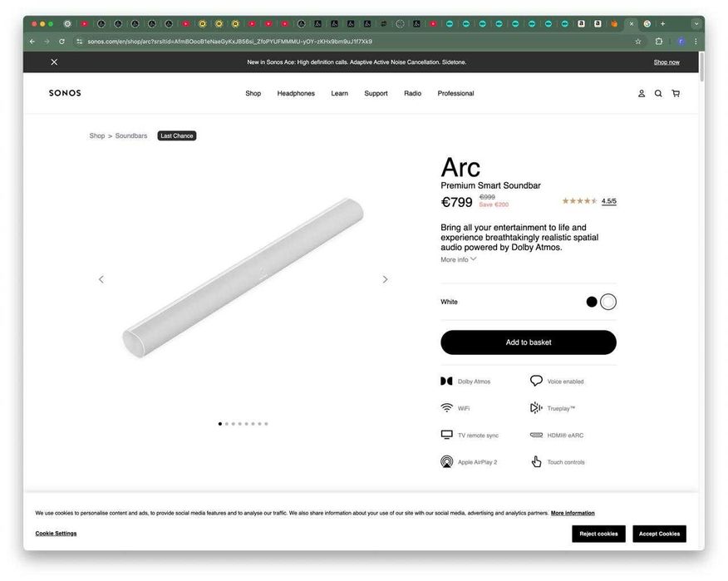This screenshot has height=581, width=728.
Task: Bookmark this page with the star icon
Action: pos(638,42)
